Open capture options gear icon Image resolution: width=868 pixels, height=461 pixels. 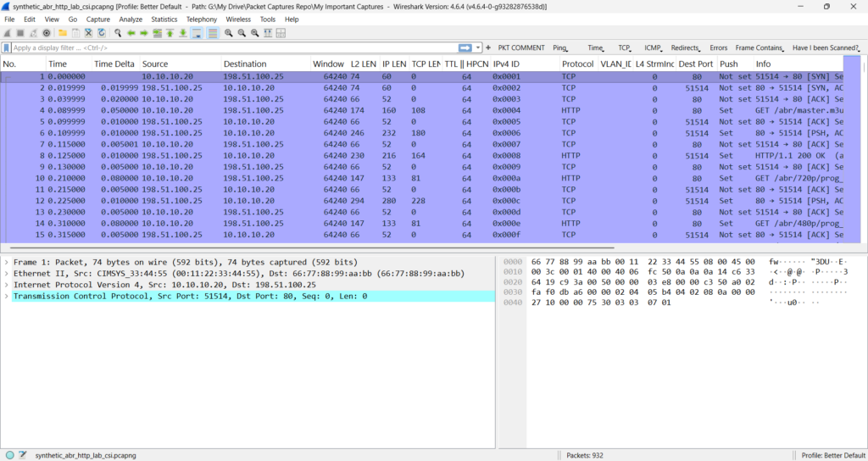click(47, 33)
